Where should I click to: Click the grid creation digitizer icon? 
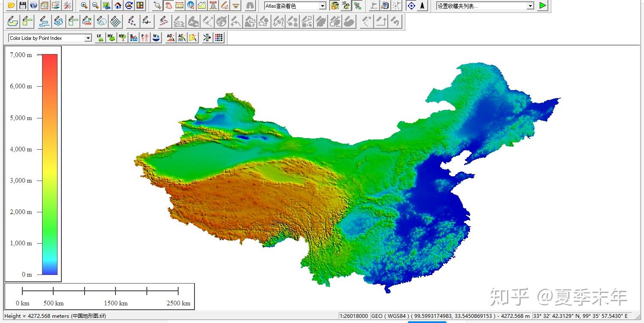point(115,21)
